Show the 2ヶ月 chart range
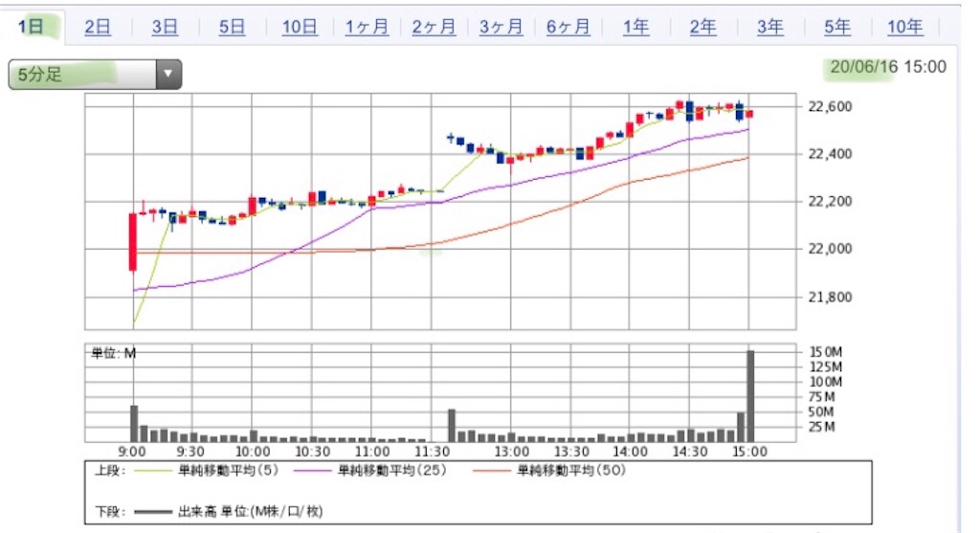Screen dimensions: 980x533 tap(434, 27)
